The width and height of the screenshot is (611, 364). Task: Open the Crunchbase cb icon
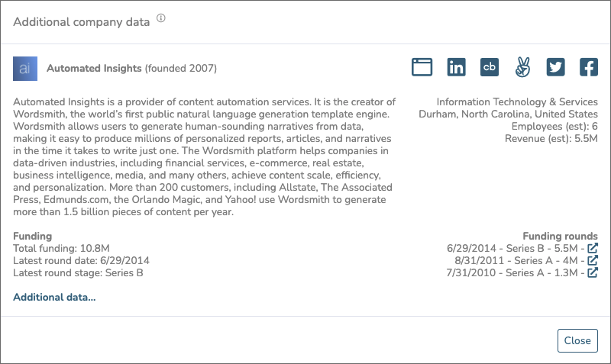(490, 67)
